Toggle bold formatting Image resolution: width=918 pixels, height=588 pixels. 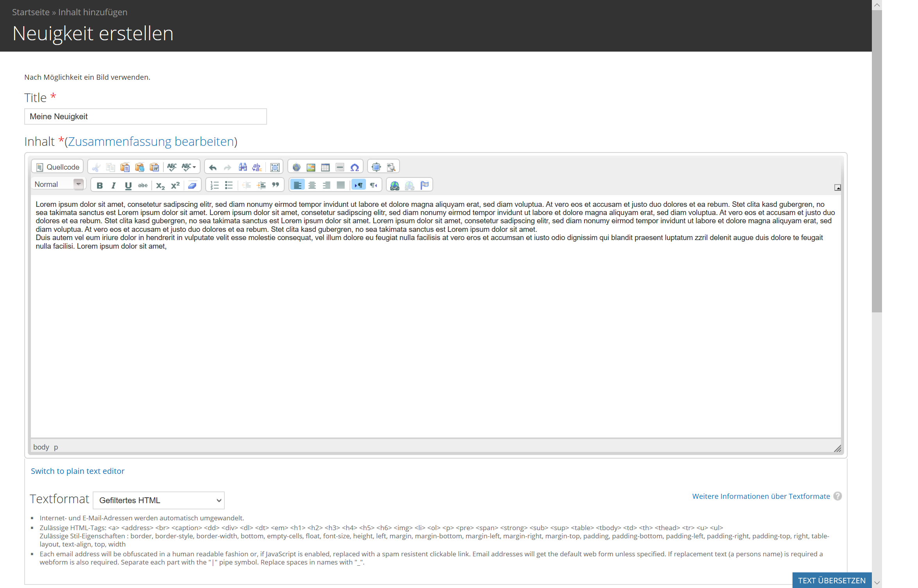(x=100, y=185)
